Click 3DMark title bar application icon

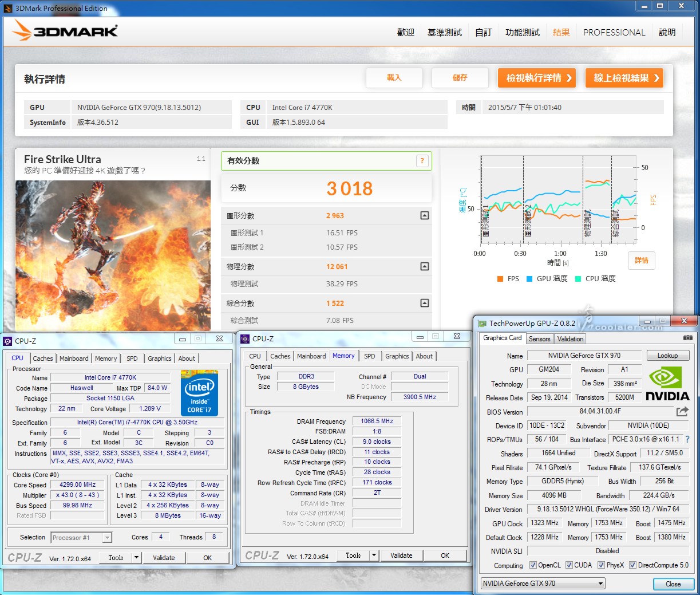8,8
